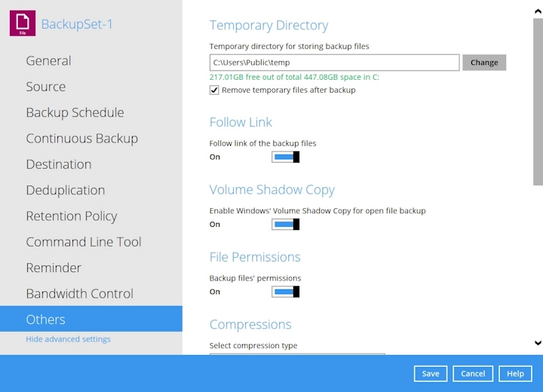Click the Save button

click(x=430, y=374)
